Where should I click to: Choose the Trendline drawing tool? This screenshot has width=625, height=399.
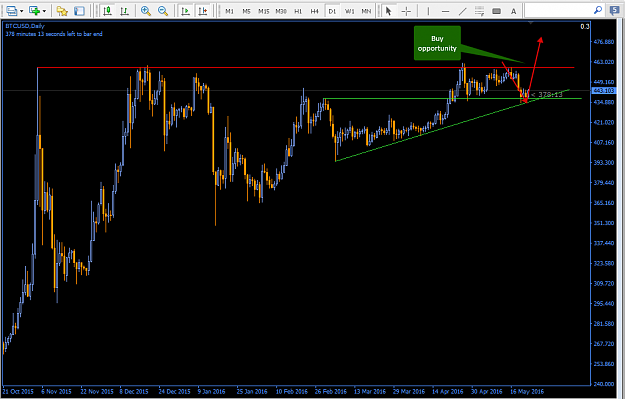462,11
